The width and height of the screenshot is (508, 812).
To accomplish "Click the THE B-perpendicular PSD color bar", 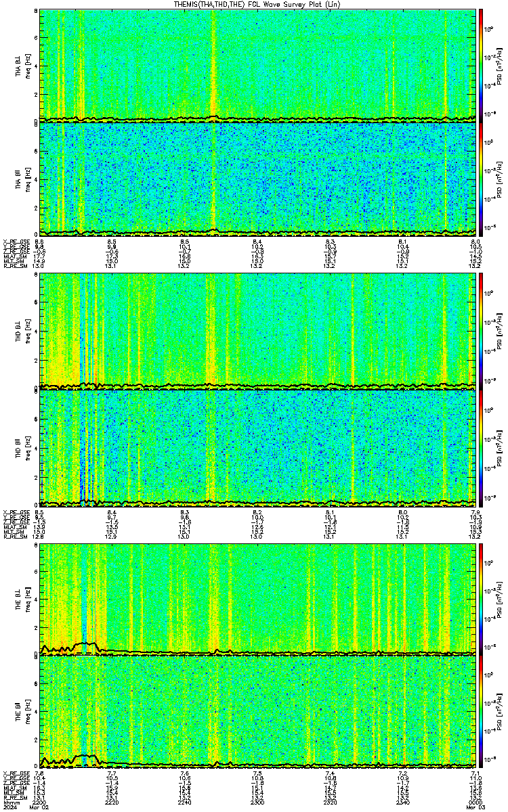I will [x=481, y=599].
